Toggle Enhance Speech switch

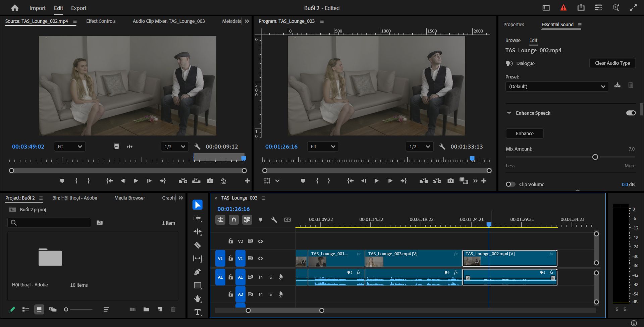(631, 113)
